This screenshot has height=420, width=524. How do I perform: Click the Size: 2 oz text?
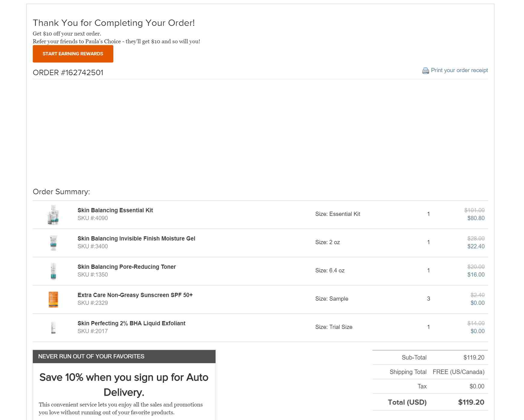328,242
